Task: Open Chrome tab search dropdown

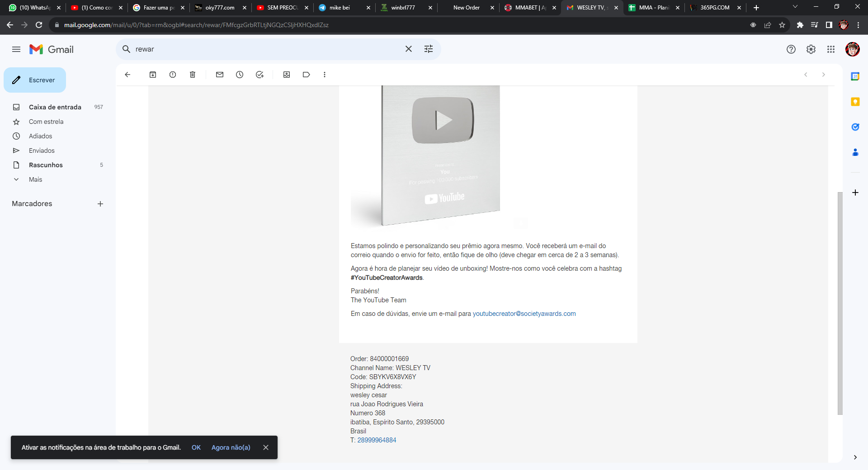Action: [795, 7]
